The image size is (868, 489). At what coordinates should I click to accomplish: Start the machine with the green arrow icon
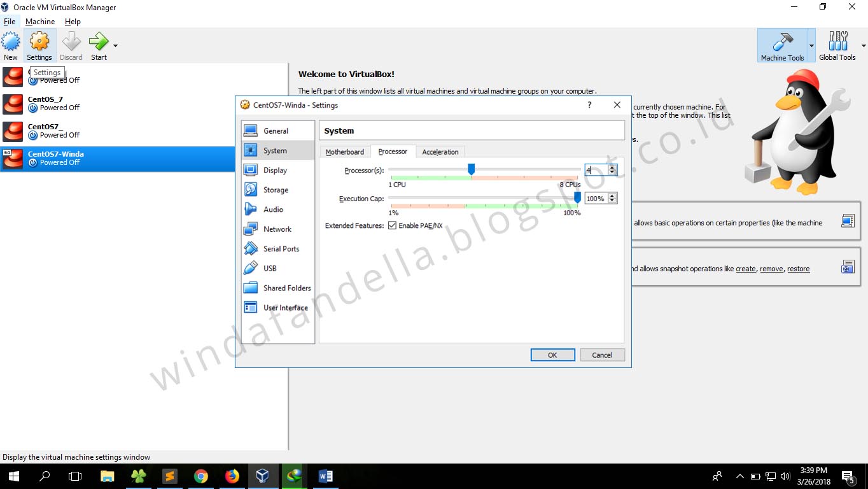[99, 41]
